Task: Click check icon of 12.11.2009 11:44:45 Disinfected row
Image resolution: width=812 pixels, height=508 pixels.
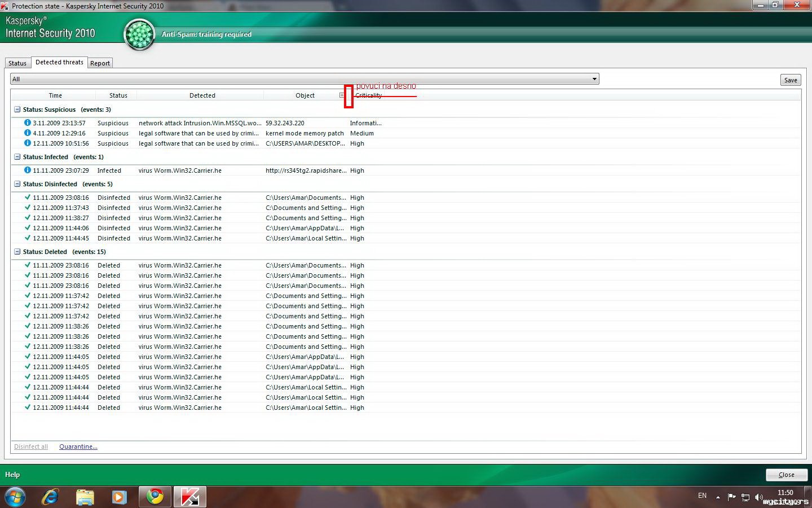Action: pyautogui.click(x=28, y=238)
